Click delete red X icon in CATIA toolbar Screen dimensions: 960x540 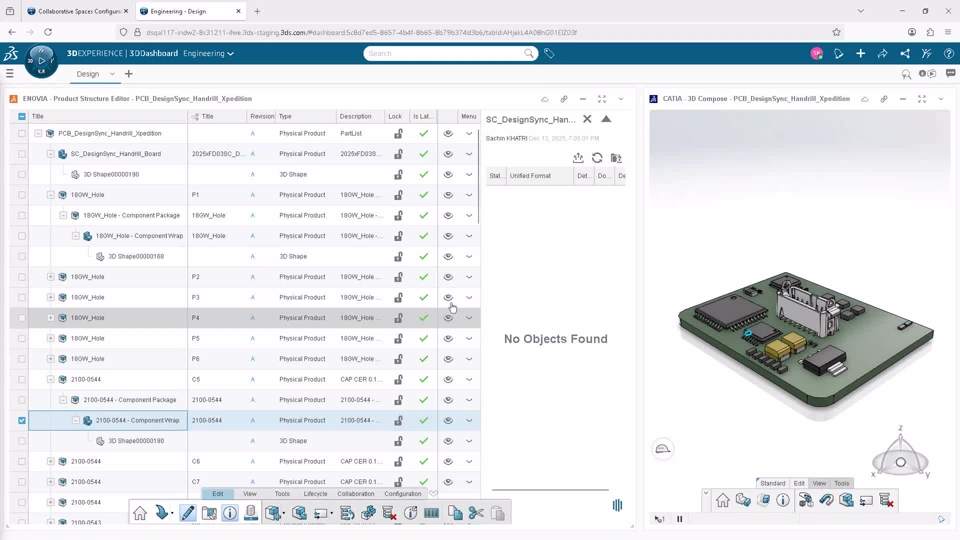click(x=886, y=500)
